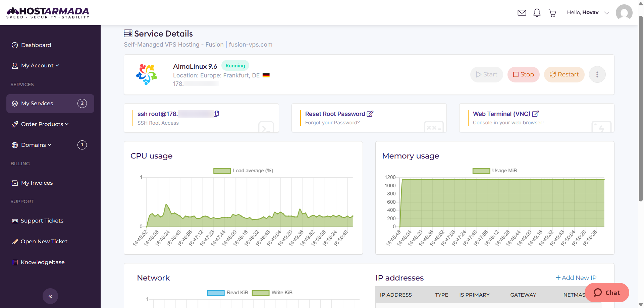The image size is (644, 308).
Task: Open the shopping cart icon
Action: click(x=552, y=13)
